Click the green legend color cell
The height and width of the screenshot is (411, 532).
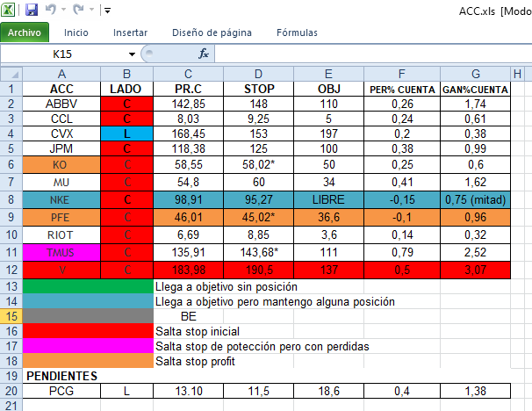[x=88, y=286]
